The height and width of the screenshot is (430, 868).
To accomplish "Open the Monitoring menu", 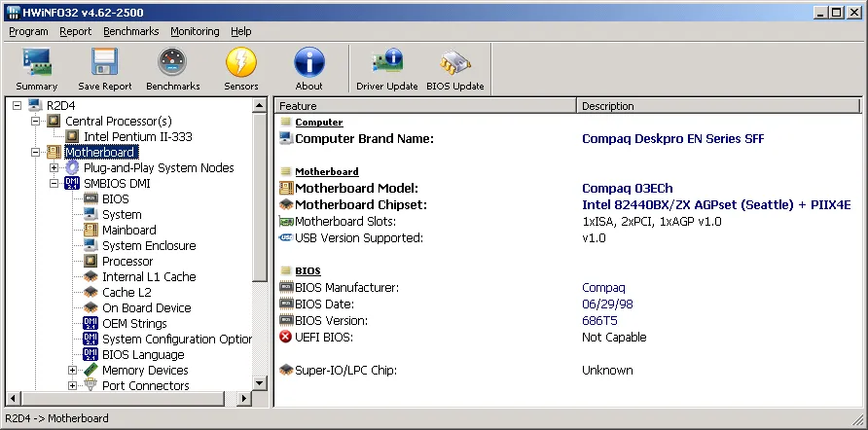I will [x=195, y=31].
